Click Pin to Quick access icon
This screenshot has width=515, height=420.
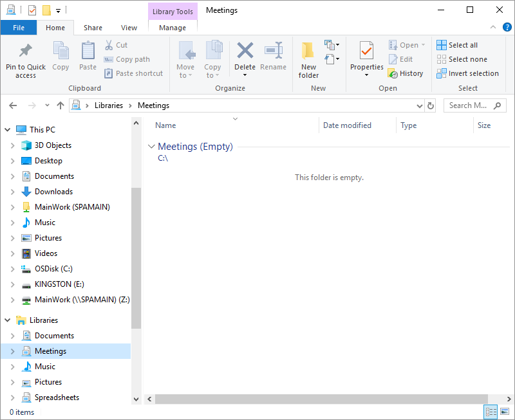[x=26, y=51]
